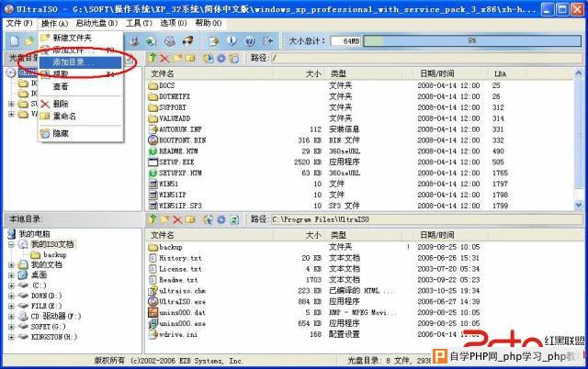Viewport: 588px width, 369px height.
Task: Sort disc files by the LBA column header
Action: 507,73
